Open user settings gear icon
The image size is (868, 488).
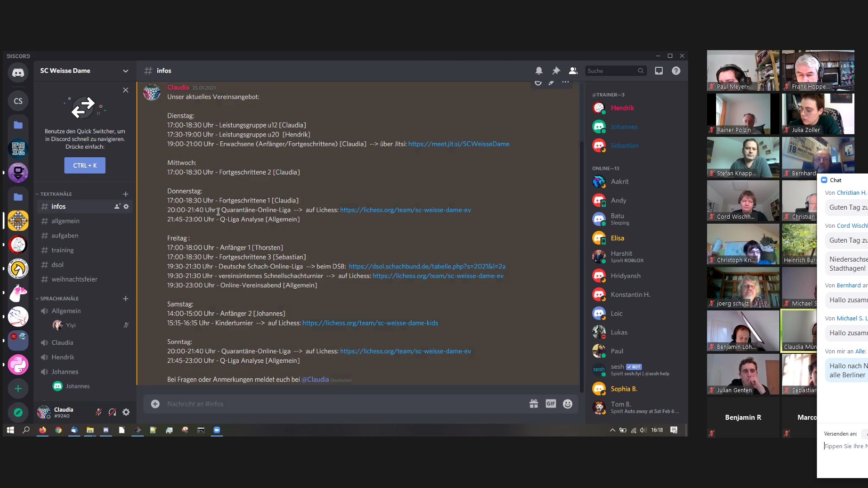126,412
